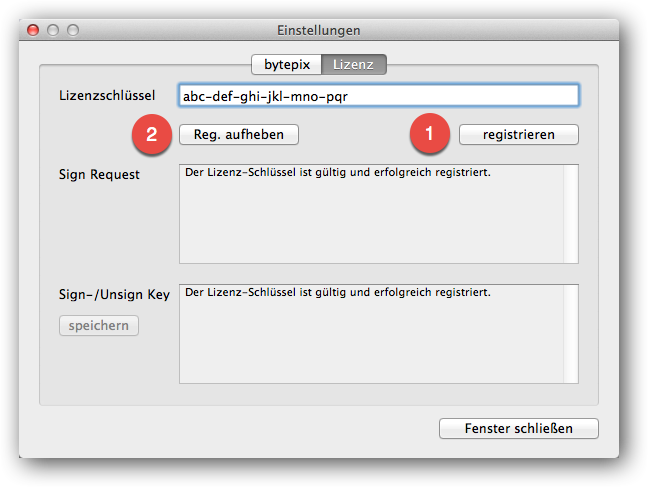Click the red number 1 marker
The height and width of the screenshot is (487, 648).
tap(430, 134)
